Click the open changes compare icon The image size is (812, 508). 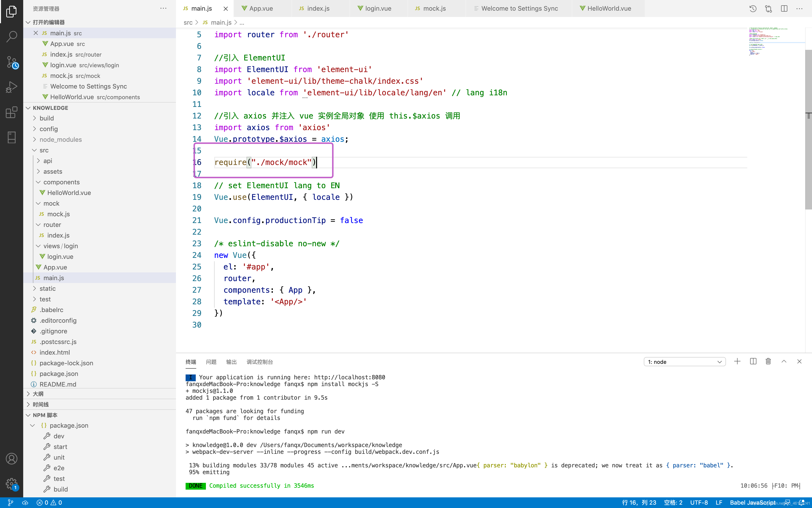click(768, 9)
